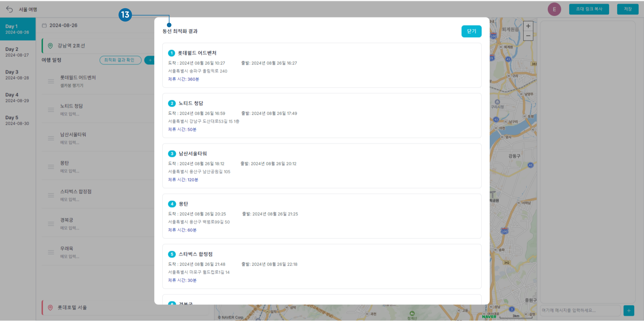This screenshot has height=322, width=644.
Task: Click the drag handle for 롯데월드 어드벤처
Action: [x=51, y=81]
